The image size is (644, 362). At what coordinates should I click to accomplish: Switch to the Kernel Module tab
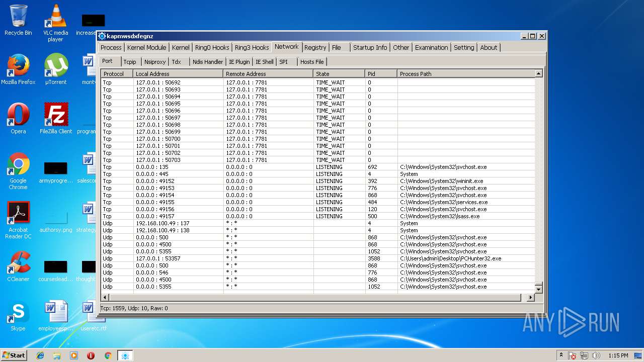tap(146, 47)
